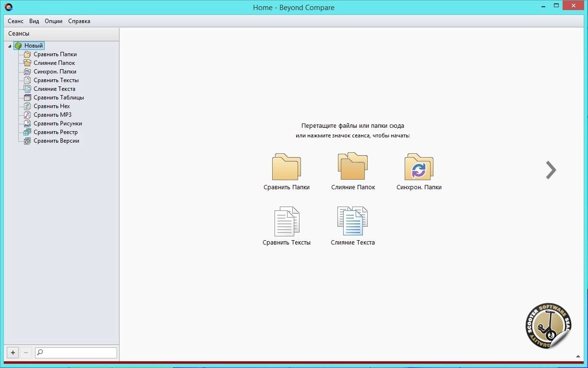Click the version icon next to Сравнить Версии

pos(27,141)
